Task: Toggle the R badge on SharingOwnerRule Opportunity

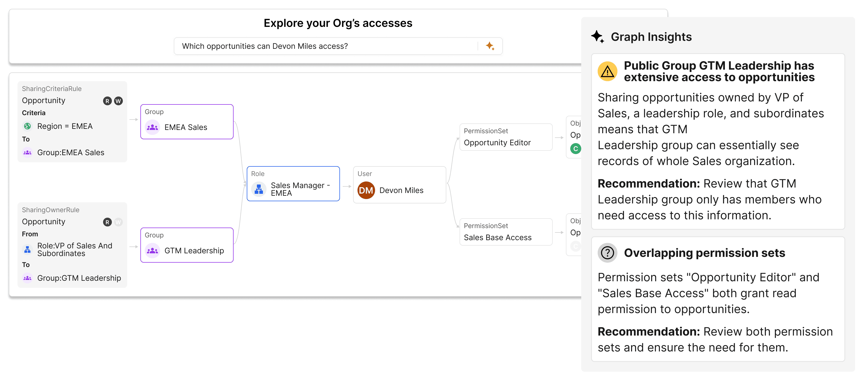Action: coord(107,222)
